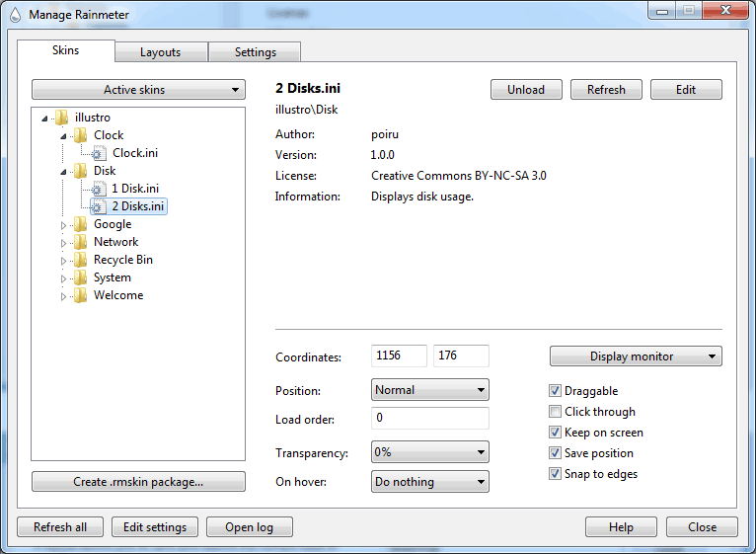Expand the Recycle Bin folder node

point(63,261)
